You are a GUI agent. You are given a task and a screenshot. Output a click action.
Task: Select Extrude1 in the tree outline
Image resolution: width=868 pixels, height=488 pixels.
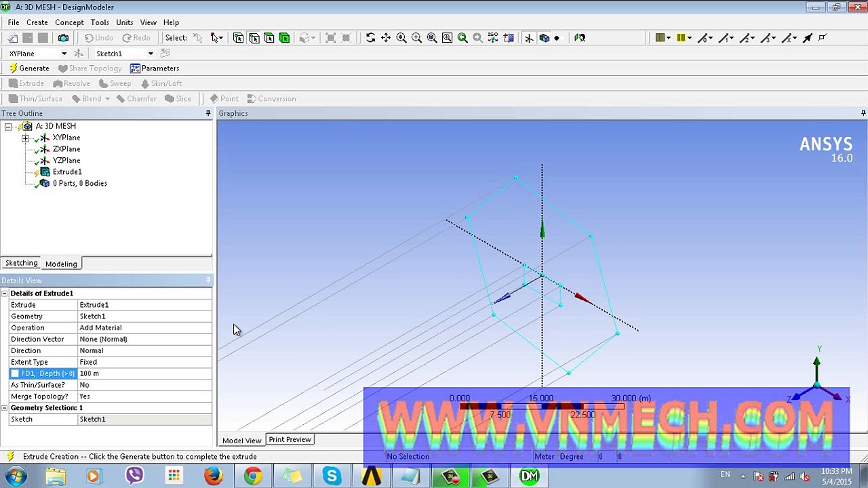67,172
